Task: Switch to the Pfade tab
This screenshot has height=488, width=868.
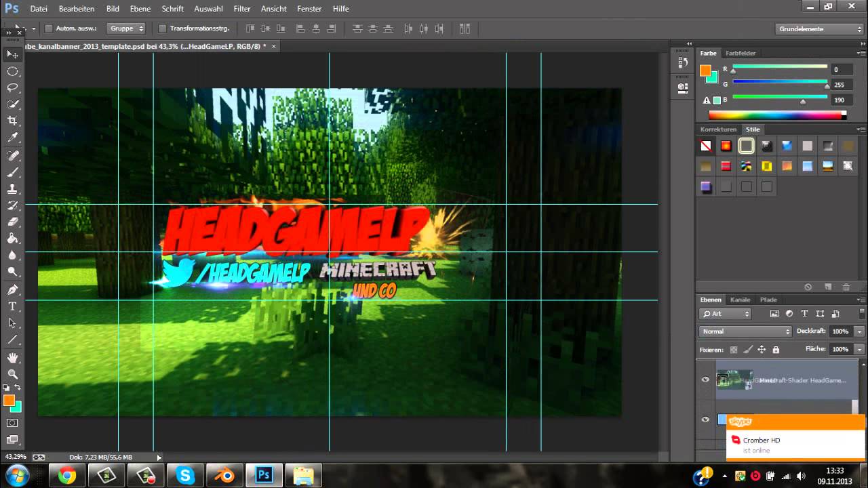Action: 768,300
